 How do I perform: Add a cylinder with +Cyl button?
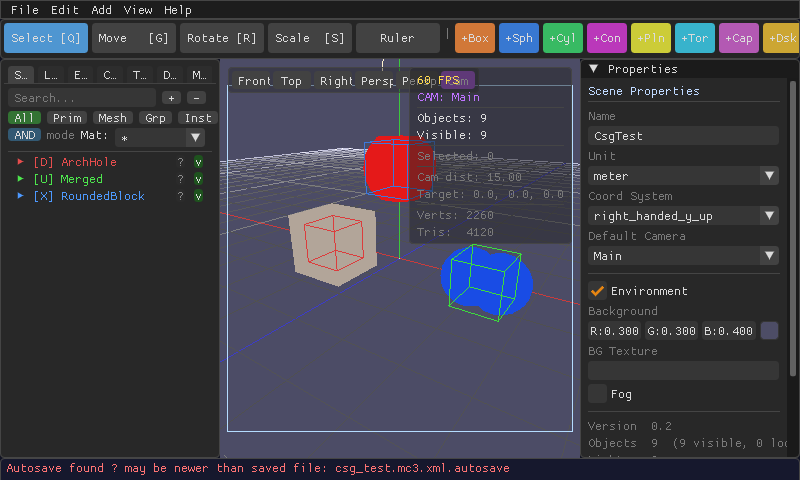click(x=562, y=38)
